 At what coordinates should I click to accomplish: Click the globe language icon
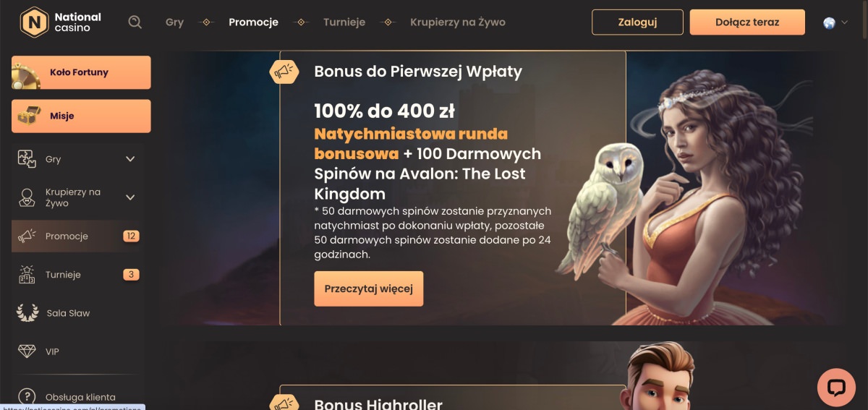pos(829,22)
